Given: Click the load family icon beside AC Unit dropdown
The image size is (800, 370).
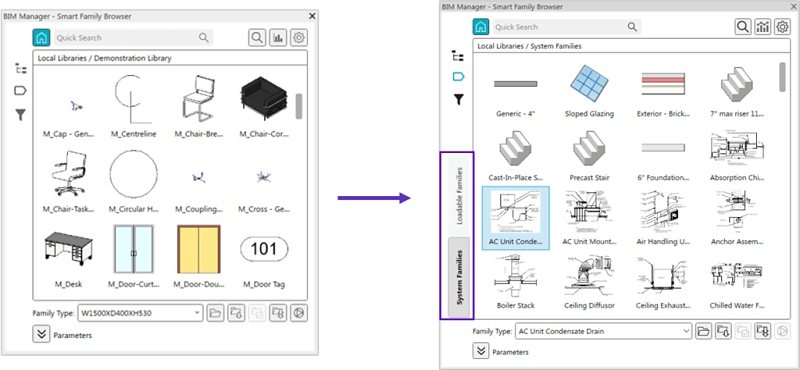Looking at the screenshot, I should 723,331.
